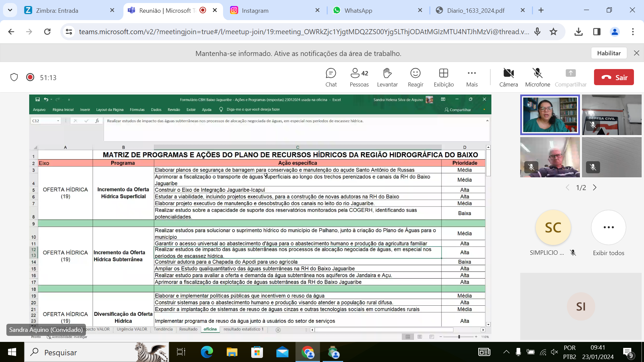Click the taskbar Pesquisar search box
The image size is (644, 362).
click(x=97, y=352)
